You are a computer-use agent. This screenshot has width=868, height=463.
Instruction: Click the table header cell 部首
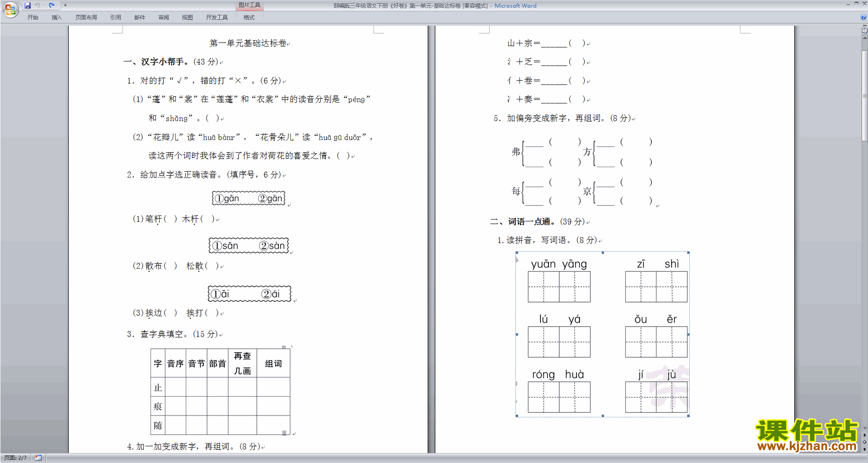point(217,364)
